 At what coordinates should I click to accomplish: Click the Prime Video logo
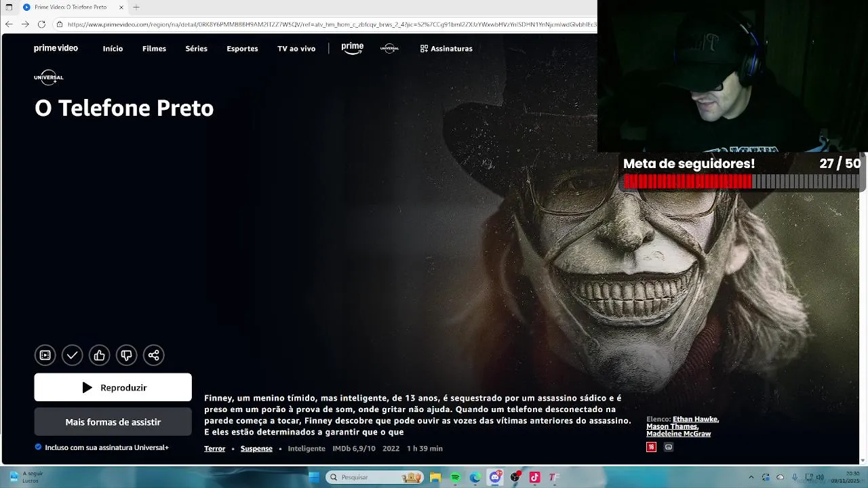point(56,48)
